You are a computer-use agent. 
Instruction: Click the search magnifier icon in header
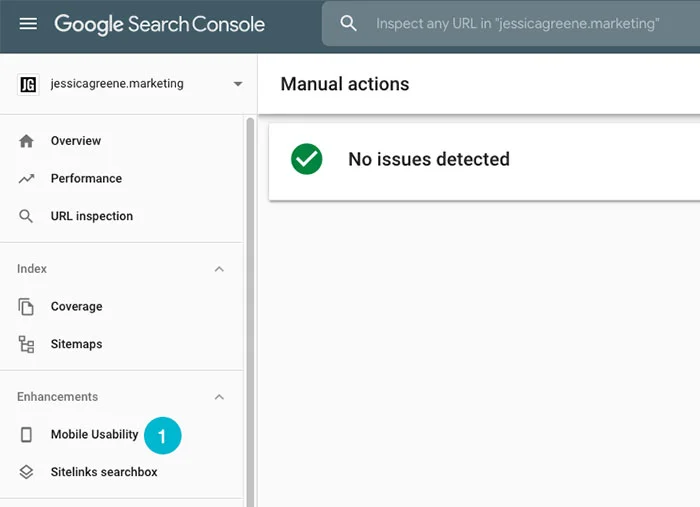click(348, 23)
